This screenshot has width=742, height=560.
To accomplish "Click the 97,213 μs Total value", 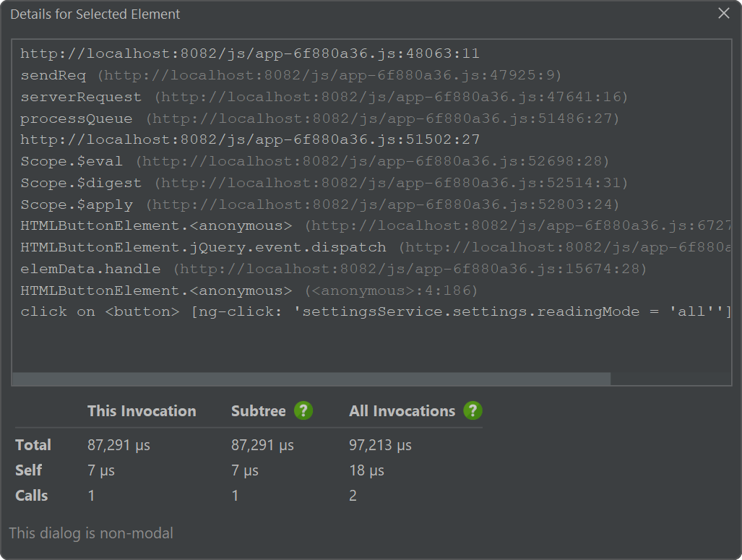I will (380, 445).
